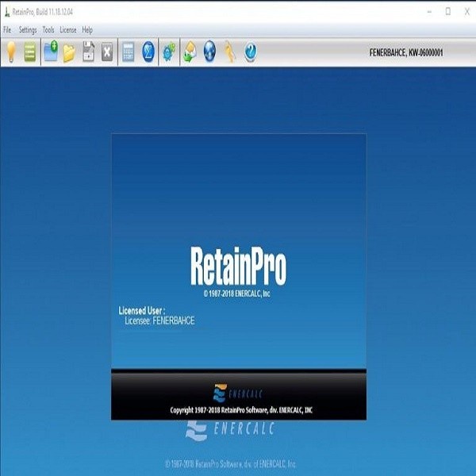Open the calculator tool icon

tap(129, 52)
